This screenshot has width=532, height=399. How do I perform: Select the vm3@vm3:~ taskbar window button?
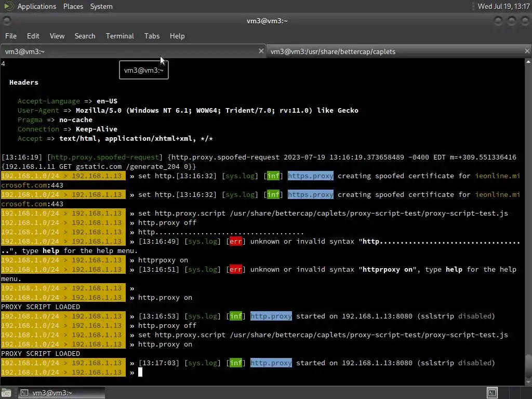pos(61,393)
